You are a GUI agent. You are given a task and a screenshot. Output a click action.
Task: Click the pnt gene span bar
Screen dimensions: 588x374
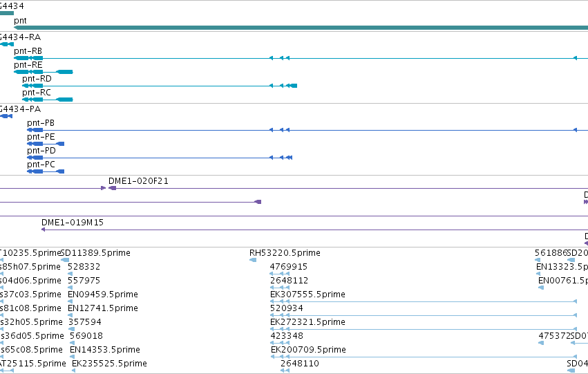(x=301, y=28)
